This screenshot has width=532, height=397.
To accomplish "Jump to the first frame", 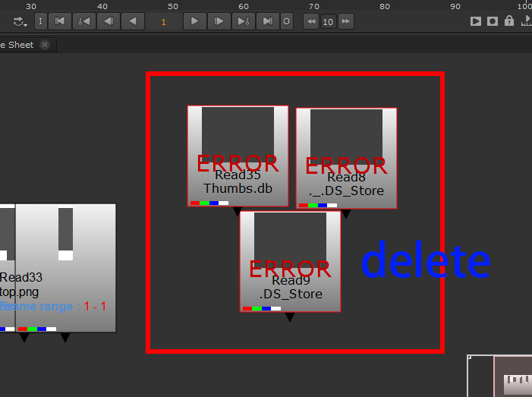I will click(60, 21).
